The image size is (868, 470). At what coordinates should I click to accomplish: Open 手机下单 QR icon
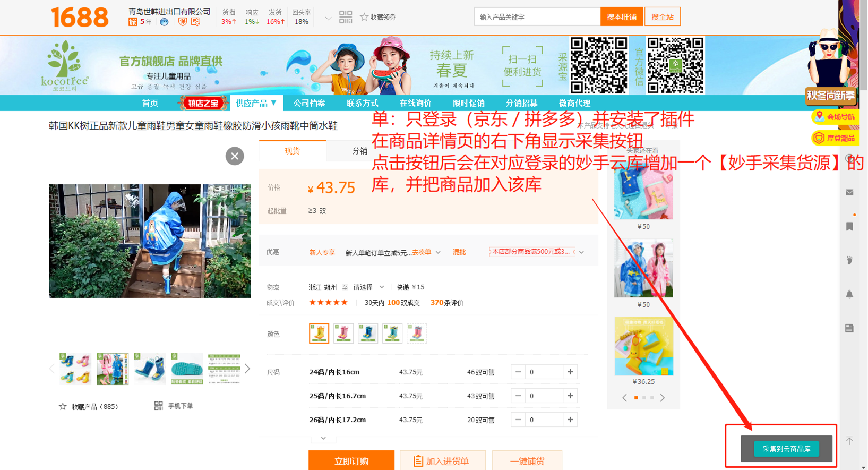[158, 406]
